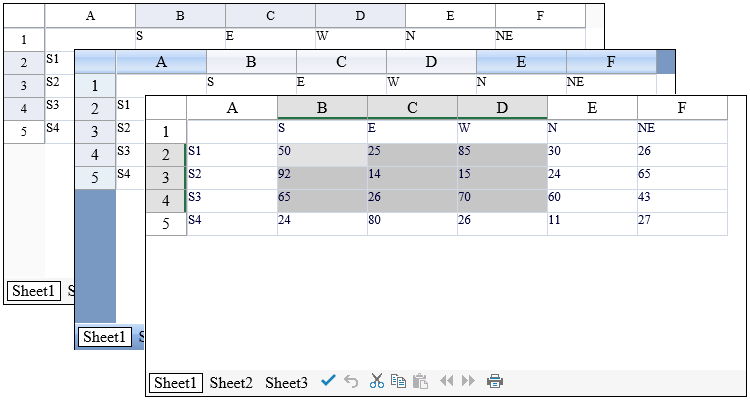Click the copy icon in bottom toolbar
This screenshot has width=750, height=400.
click(398, 381)
